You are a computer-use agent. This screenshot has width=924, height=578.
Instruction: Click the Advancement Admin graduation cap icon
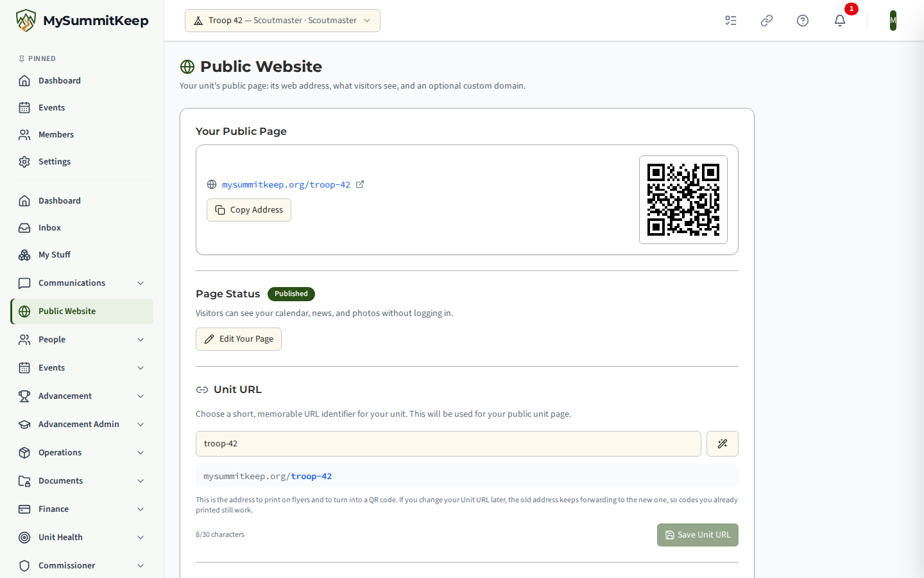pos(24,425)
